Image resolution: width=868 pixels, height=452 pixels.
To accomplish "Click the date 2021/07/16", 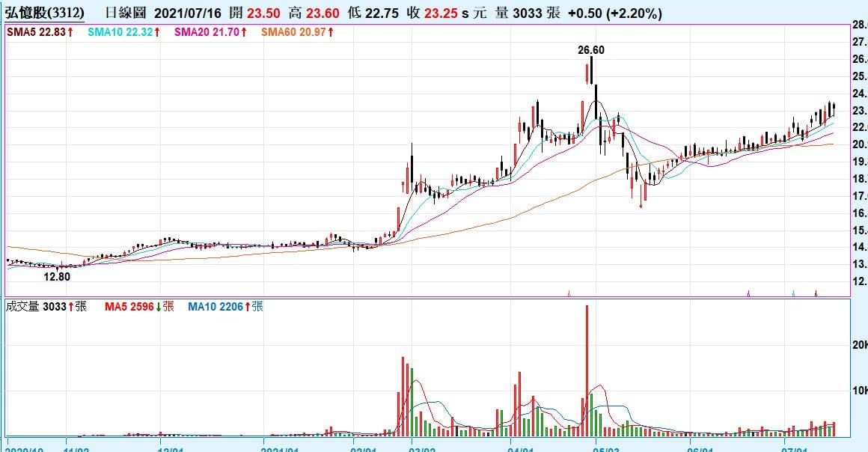I will pyautogui.click(x=188, y=13).
